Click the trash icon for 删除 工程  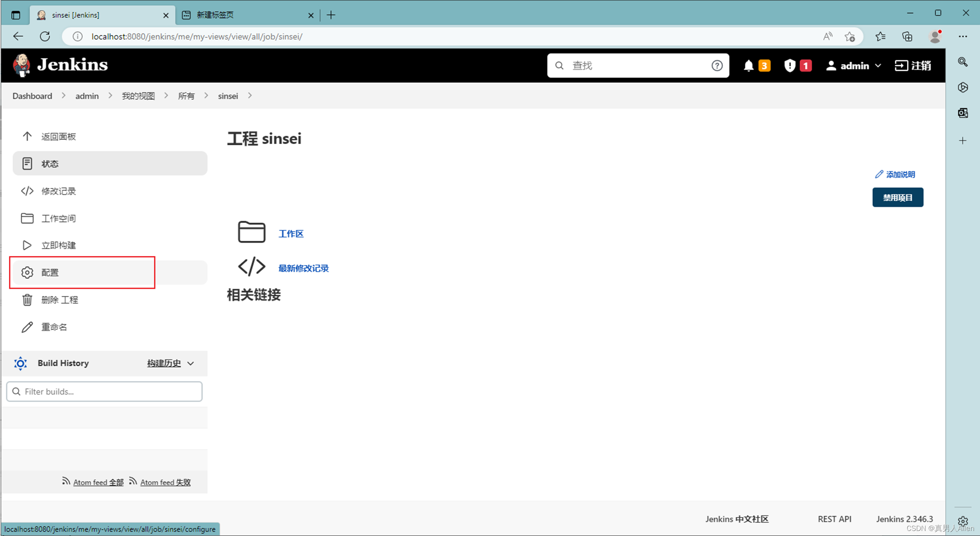[x=27, y=300]
